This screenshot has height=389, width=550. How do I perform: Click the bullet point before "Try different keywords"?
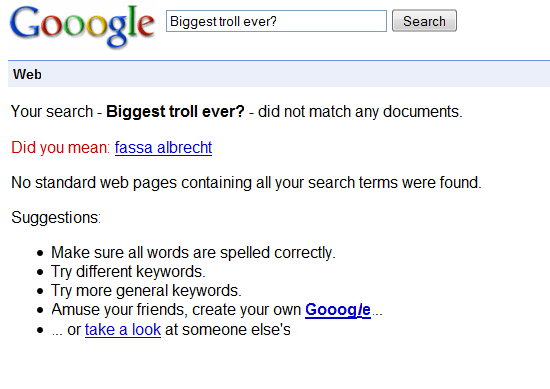coord(40,272)
